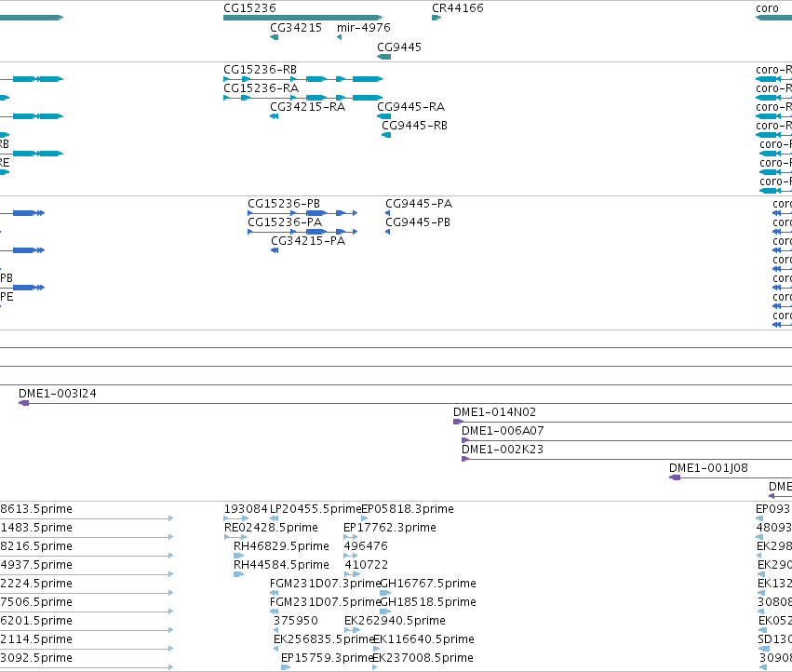
Task: Select the DME1-014N02 clone label
Action: click(494, 412)
